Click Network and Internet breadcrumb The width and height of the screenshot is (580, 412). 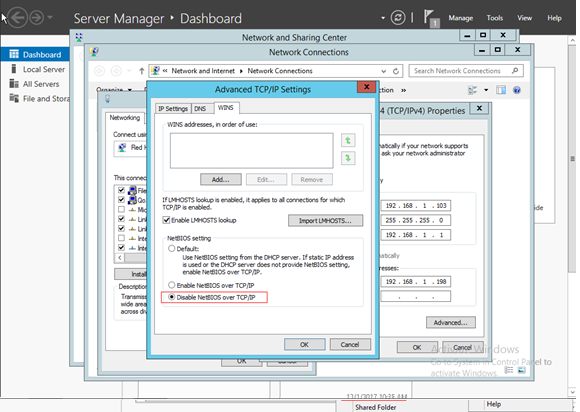coord(203,71)
